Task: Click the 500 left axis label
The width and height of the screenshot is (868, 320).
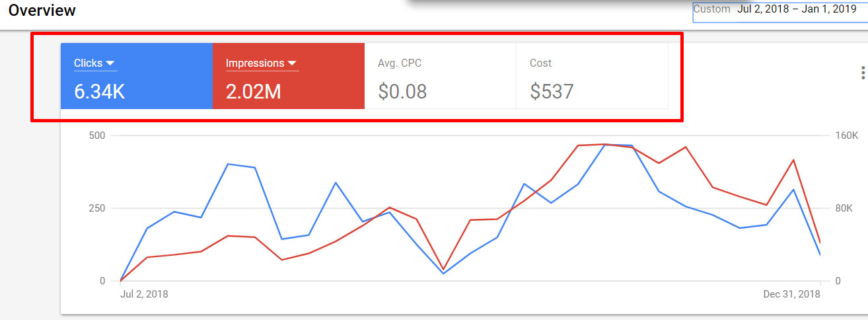Action: (97, 136)
